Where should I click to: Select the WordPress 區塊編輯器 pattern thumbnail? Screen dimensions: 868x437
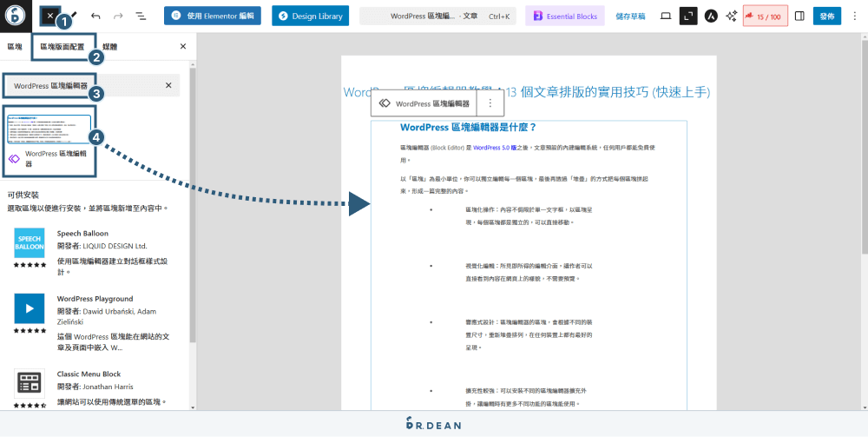[49, 129]
